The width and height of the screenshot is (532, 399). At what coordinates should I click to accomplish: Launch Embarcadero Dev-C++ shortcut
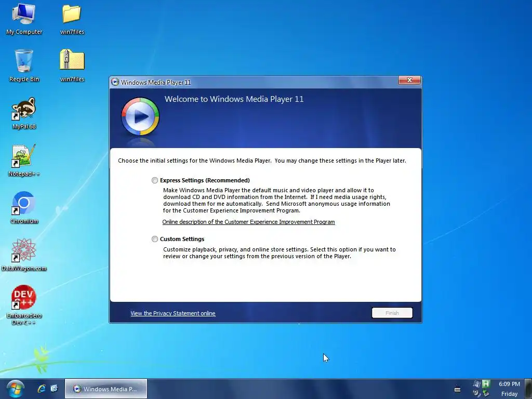[x=24, y=305]
